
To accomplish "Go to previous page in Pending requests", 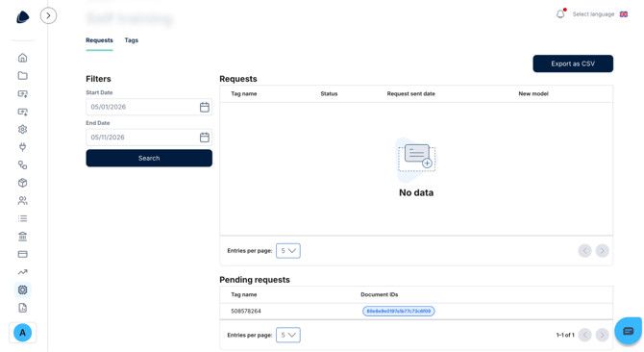I will (584, 335).
